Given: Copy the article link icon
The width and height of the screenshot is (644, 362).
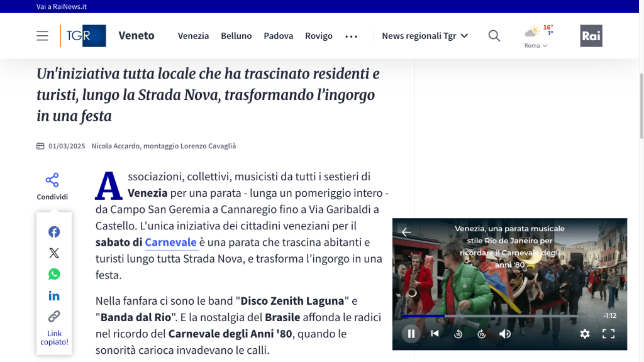Looking at the screenshot, I should pos(54,316).
